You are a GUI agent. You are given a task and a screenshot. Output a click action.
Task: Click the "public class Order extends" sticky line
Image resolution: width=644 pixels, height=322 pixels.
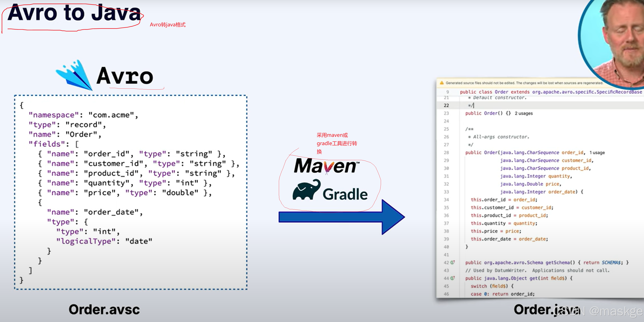tap(551, 92)
